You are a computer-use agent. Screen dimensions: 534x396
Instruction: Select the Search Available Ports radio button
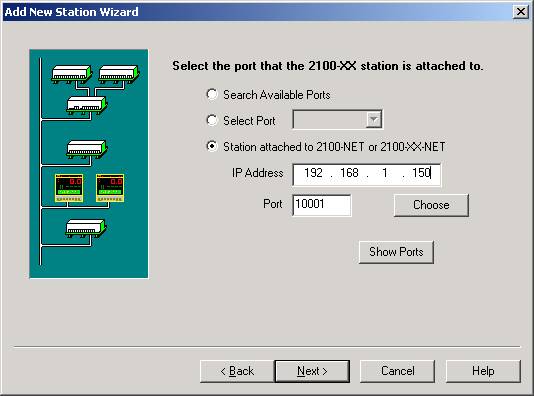(x=212, y=94)
